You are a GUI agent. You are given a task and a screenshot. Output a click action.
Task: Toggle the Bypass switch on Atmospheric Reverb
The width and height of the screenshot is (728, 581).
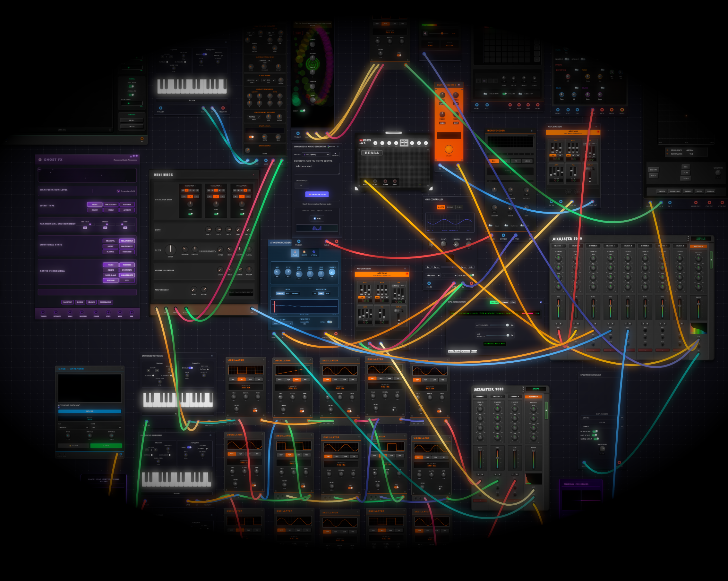point(330,322)
